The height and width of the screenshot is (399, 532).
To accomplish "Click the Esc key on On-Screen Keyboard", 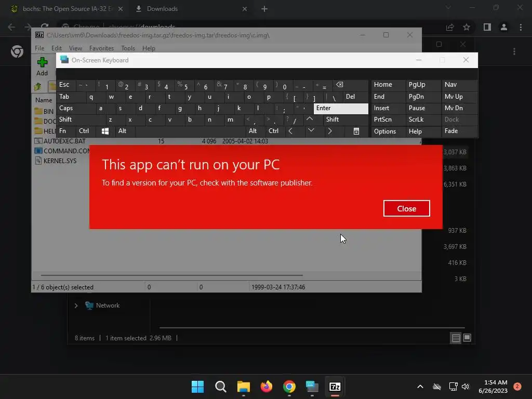I will (x=66, y=85).
